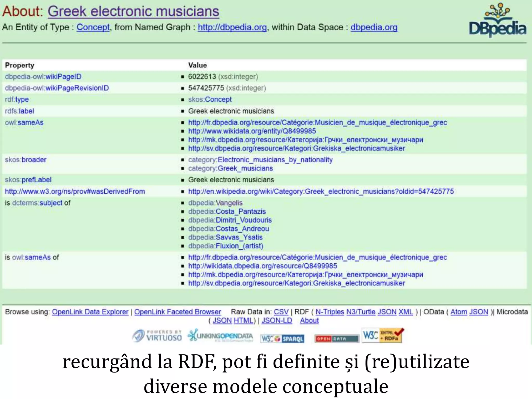Screen dimensions: 532x399
Task: Click the W3C SPARQL badge
Action: [282, 338]
